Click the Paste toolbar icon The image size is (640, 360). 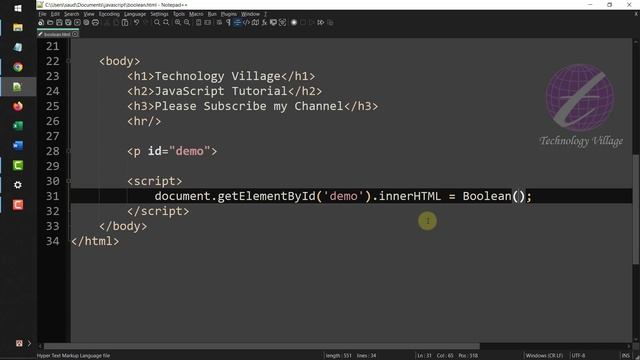125,22
